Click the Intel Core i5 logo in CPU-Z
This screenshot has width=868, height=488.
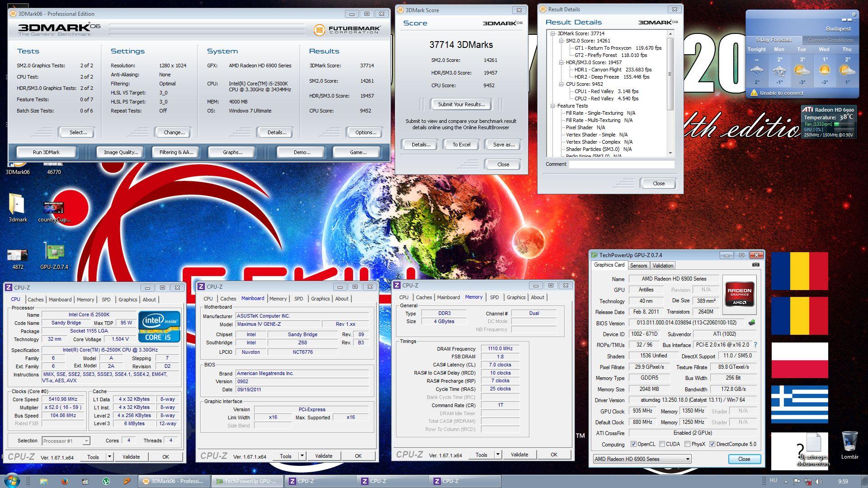pyautogui.click(x=159, y=326)
